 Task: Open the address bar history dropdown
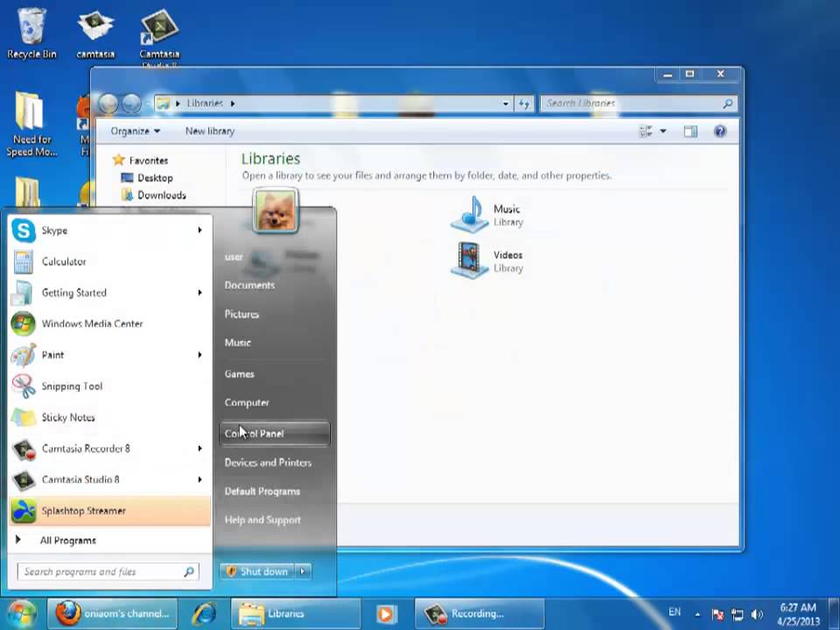click(505, 103)
